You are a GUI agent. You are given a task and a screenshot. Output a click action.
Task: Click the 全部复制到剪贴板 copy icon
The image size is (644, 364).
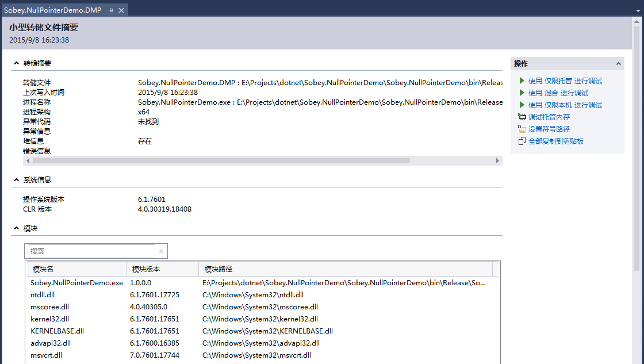(522, 141)
